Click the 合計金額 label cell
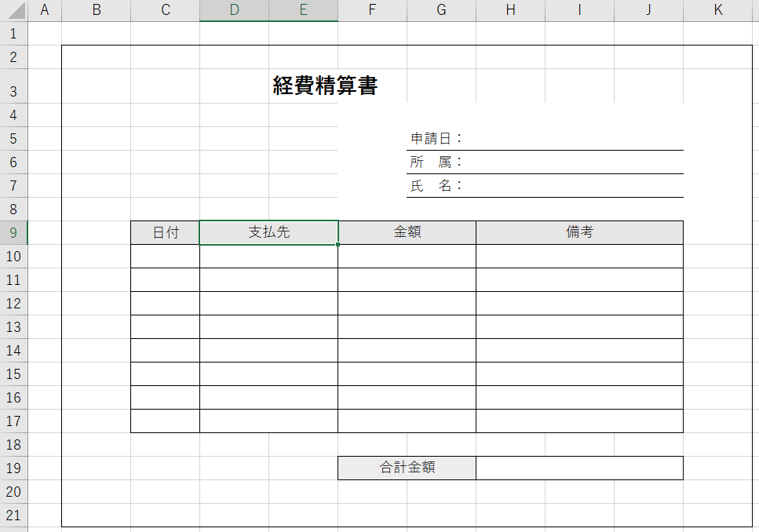 click(406, 468)
